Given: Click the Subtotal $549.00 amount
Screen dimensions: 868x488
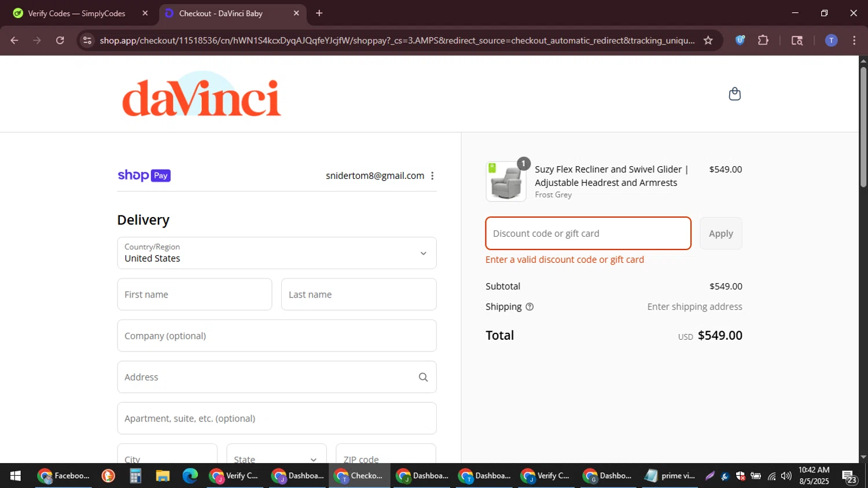Looking at the screenshot, I should [x=726, y=287].
